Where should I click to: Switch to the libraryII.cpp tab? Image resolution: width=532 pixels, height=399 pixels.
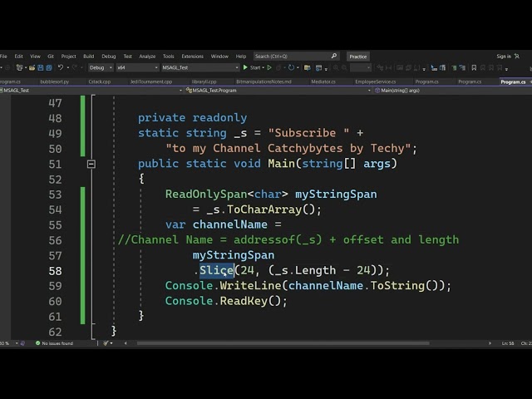coord(204,81)
